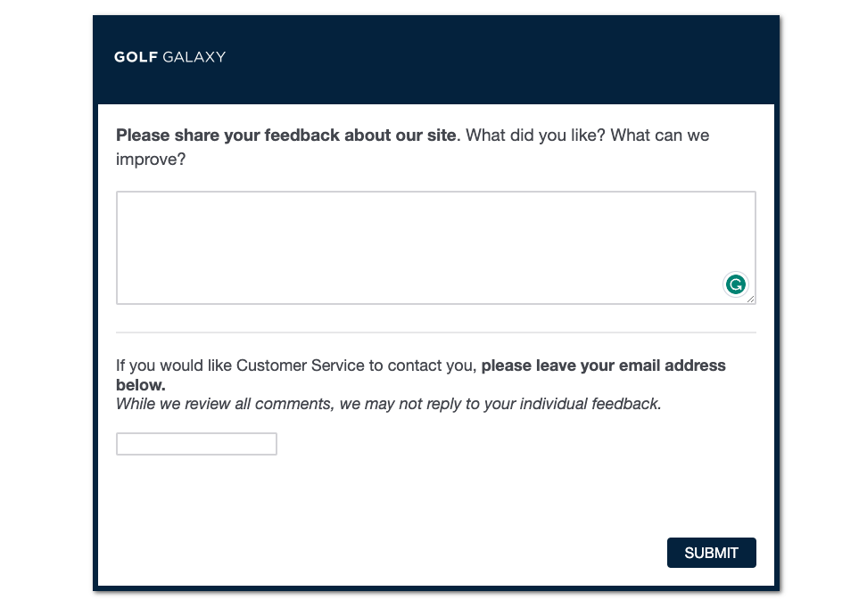Click the logo in the navy header
867x616 pixels.
pos(169,57)
